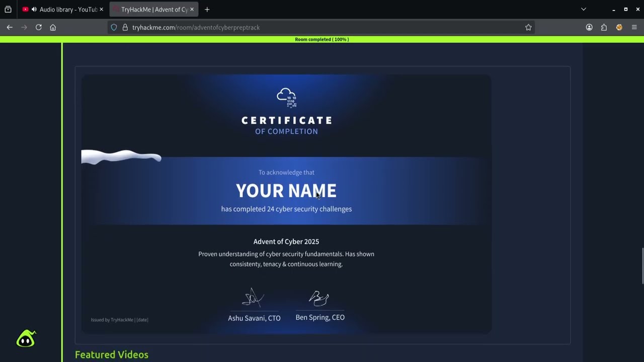The image size is (644, 362).
Task: Click the CERTIFICATE heading text
Action: tap(287, 121)
